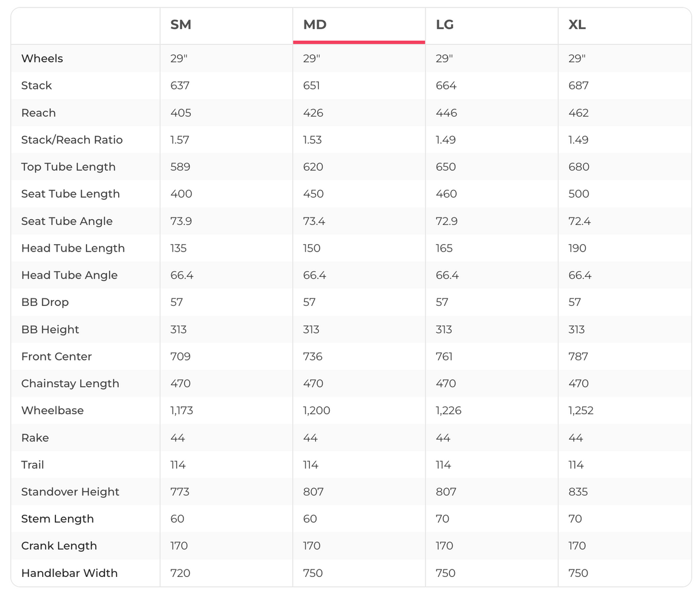Select the Chainstay Length row label

[70, 384]
